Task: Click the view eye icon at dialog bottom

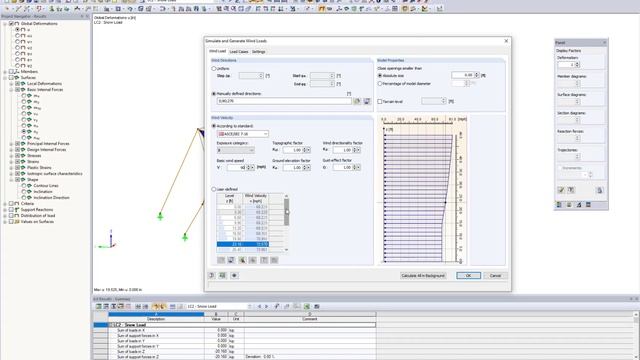Action: pyautogui.click(x=234, y=276)
